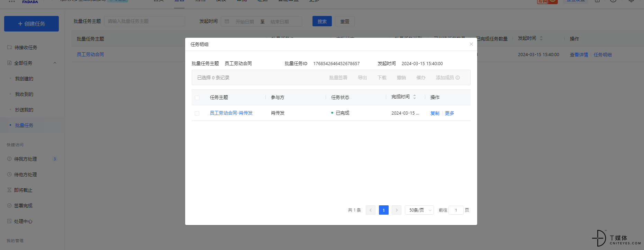This screenshot has height=250, width=644.
Task: Click the 开始日期 date field
Action: 245,21
